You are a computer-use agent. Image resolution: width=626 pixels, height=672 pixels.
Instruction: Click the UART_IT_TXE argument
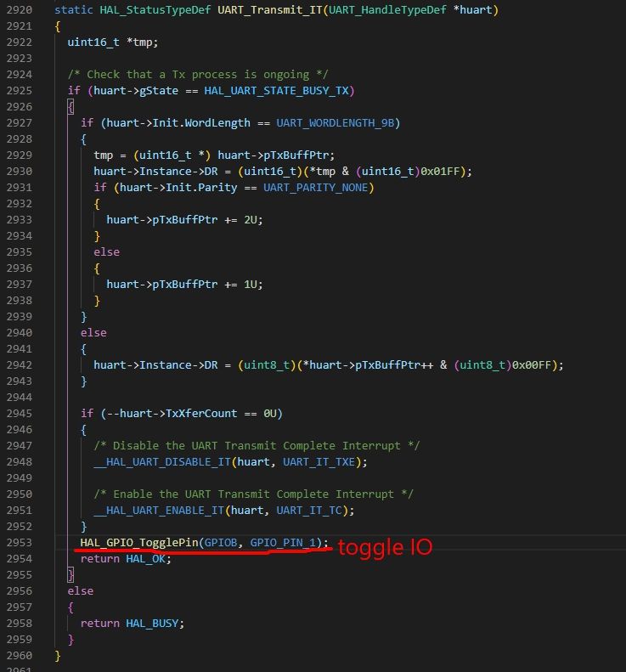pyautogui.click(x=319, y=462)
